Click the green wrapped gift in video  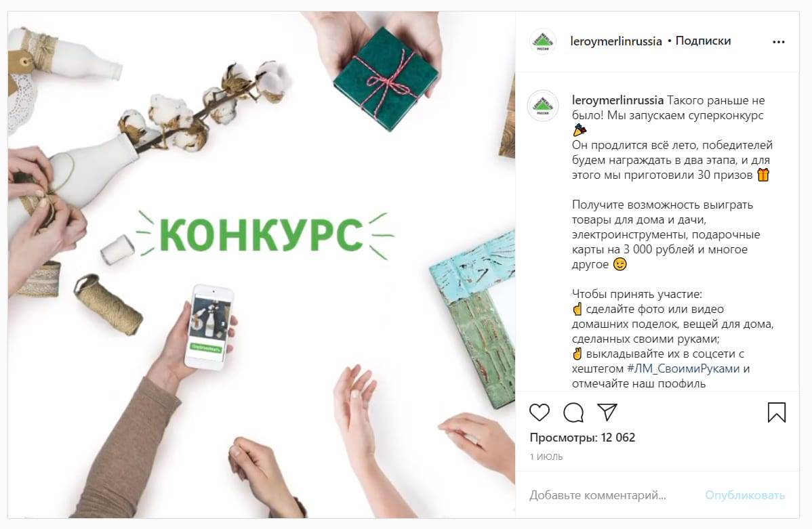coord(386,78)
